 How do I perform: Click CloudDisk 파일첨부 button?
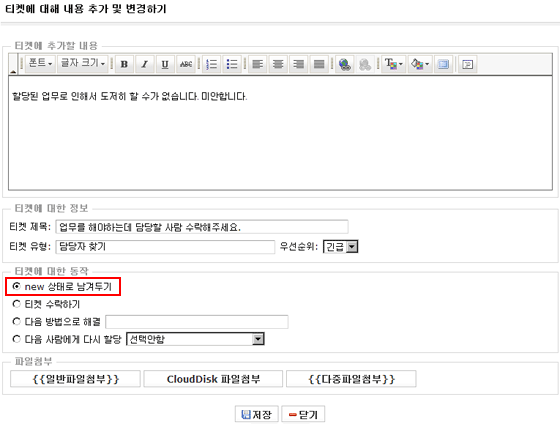click(213, 379)
